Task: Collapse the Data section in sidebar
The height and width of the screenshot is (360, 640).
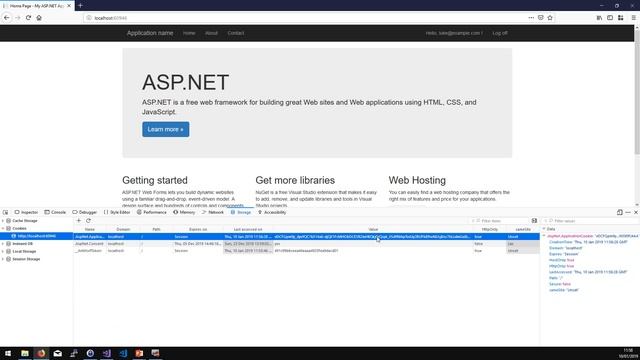Action: 544,229
